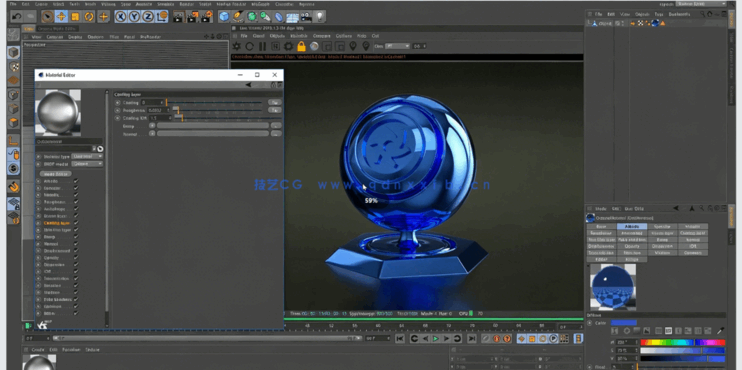Select the color wheel mode icon
Screen dimensions: 742x370
627,331
